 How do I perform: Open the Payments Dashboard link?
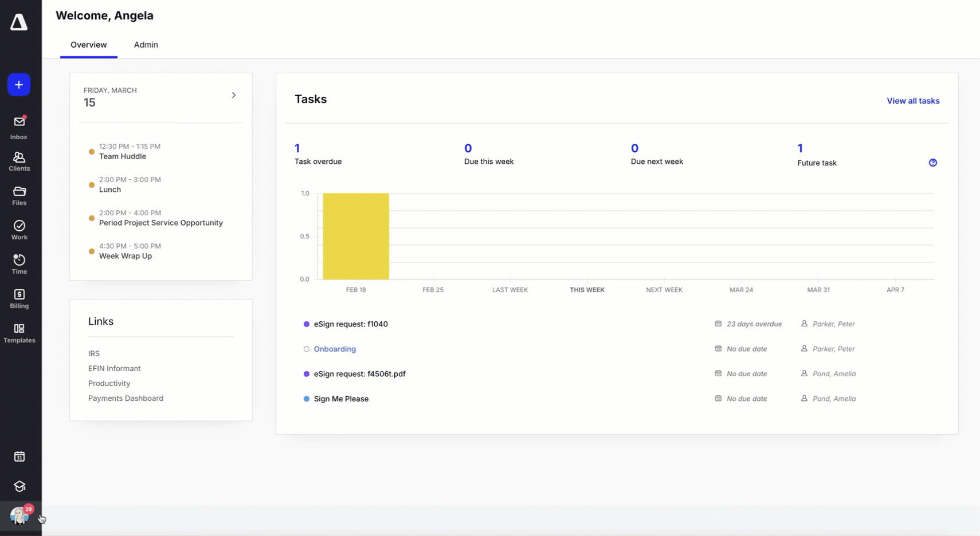126,399
